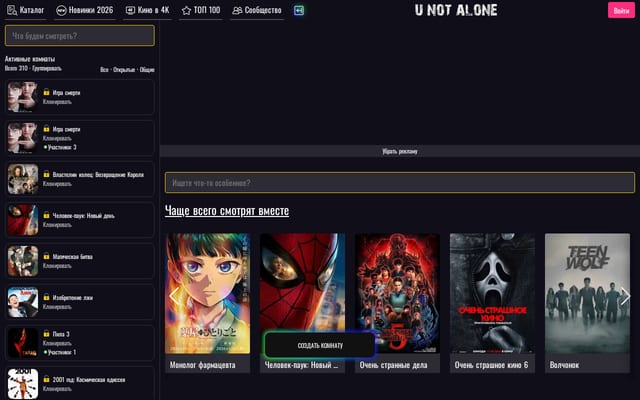Click the Пила 3 room title

[61, 333]
